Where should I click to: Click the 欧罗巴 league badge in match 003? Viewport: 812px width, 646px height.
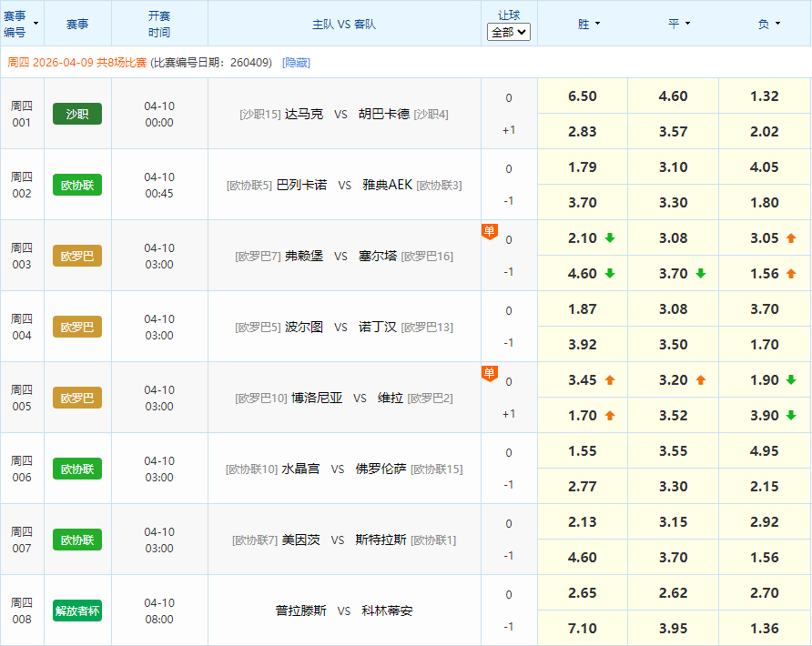coord(77,256)
